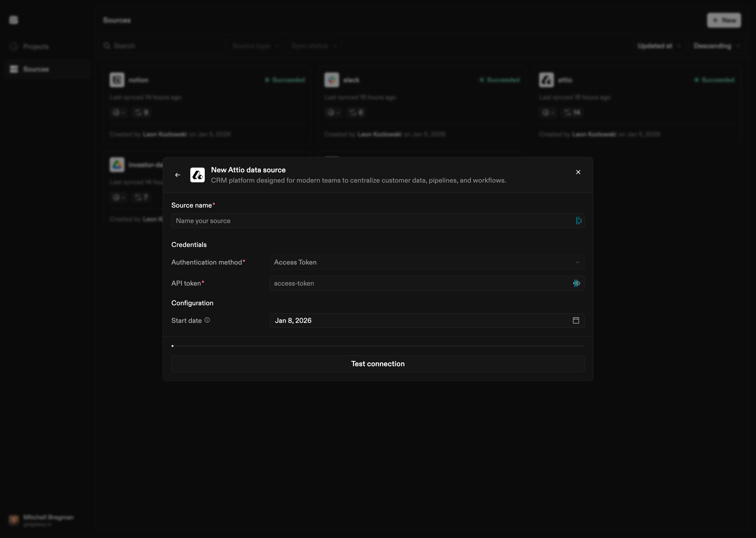This screenshot has height=538, width=756.
Task: Click the New source button
Action: point(724,20)
